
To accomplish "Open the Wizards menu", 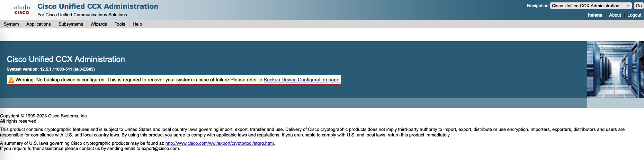I will click(x=99, y=24).
